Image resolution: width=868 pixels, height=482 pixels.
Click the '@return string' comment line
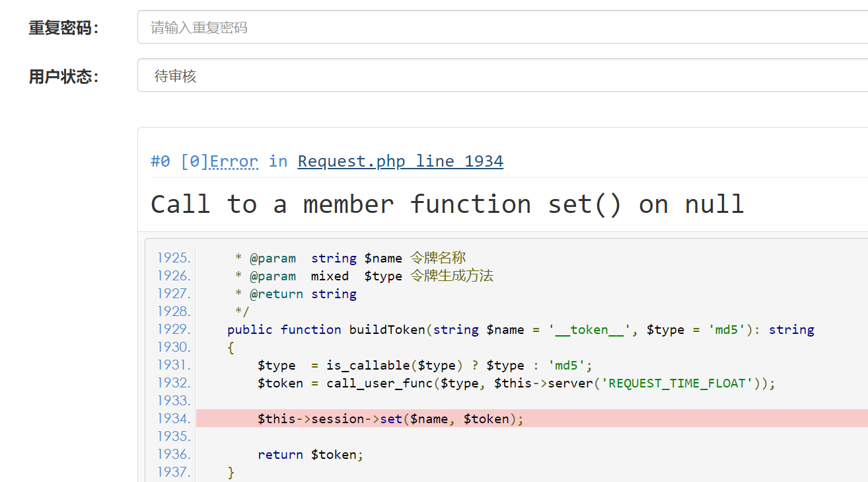(296, 294)
